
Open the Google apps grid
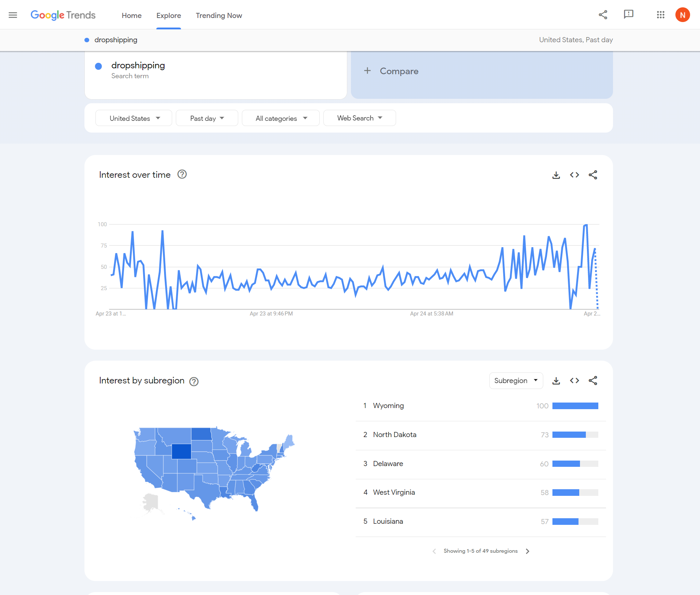pos(660,15)
